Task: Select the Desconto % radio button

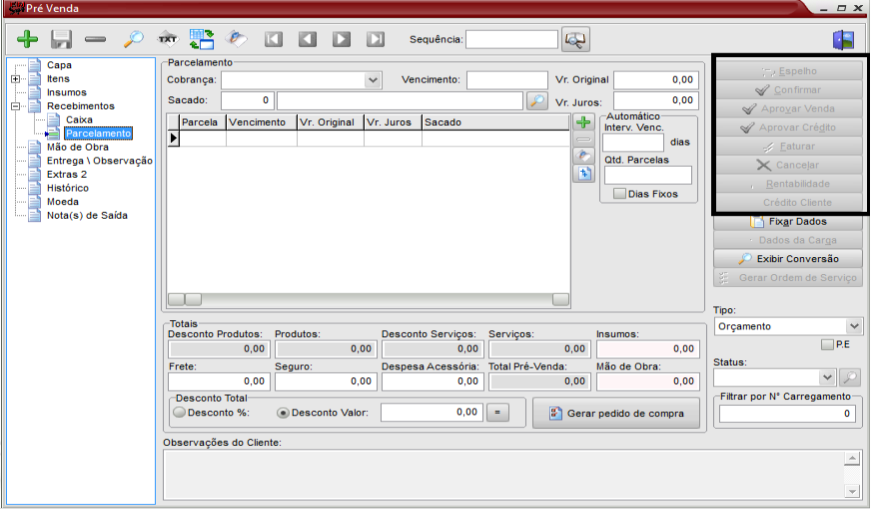Action: tap(179, 412)
